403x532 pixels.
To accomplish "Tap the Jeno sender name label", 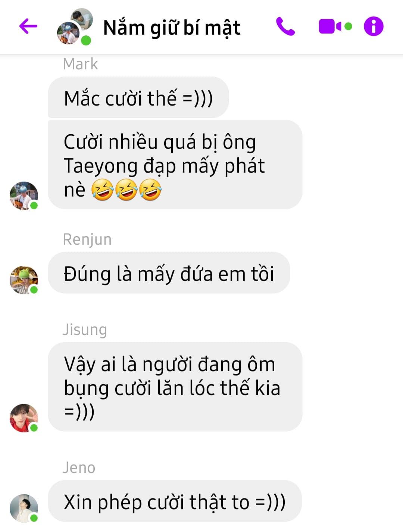I will (79, 468).
